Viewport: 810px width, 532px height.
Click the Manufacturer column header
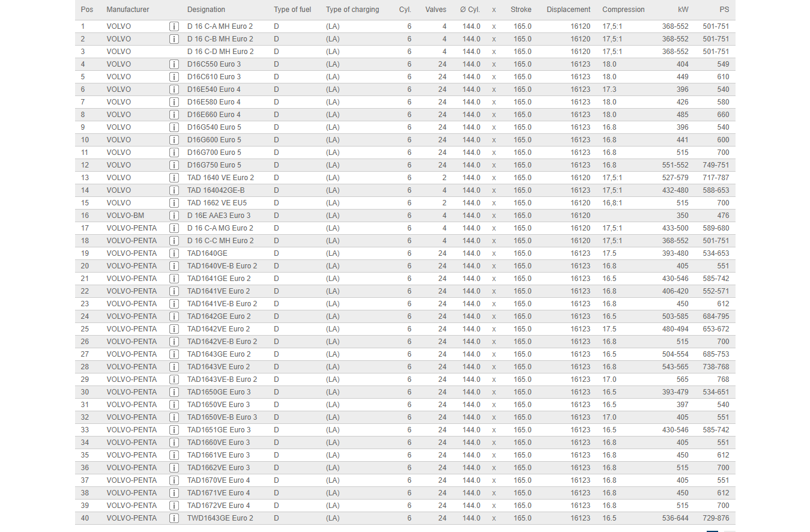tap(128, 10)
